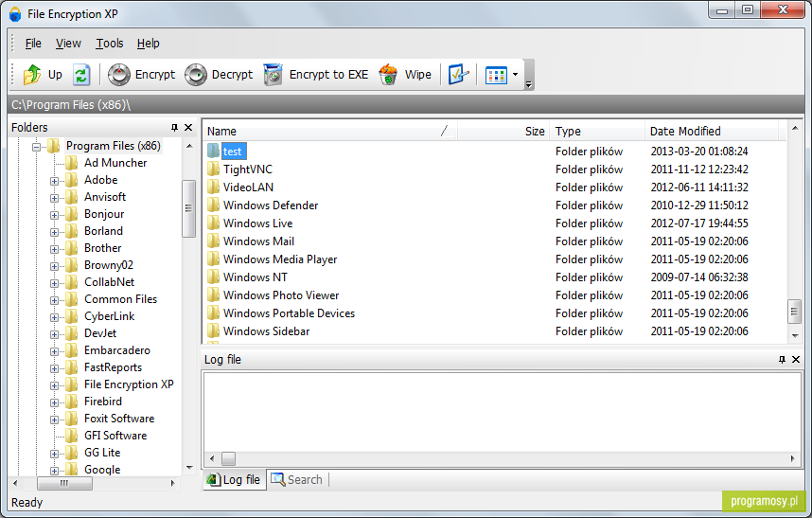Viewport: 812px width, 518px height.
Task: Switch to the Log file tab
Action: click(235, 480)
